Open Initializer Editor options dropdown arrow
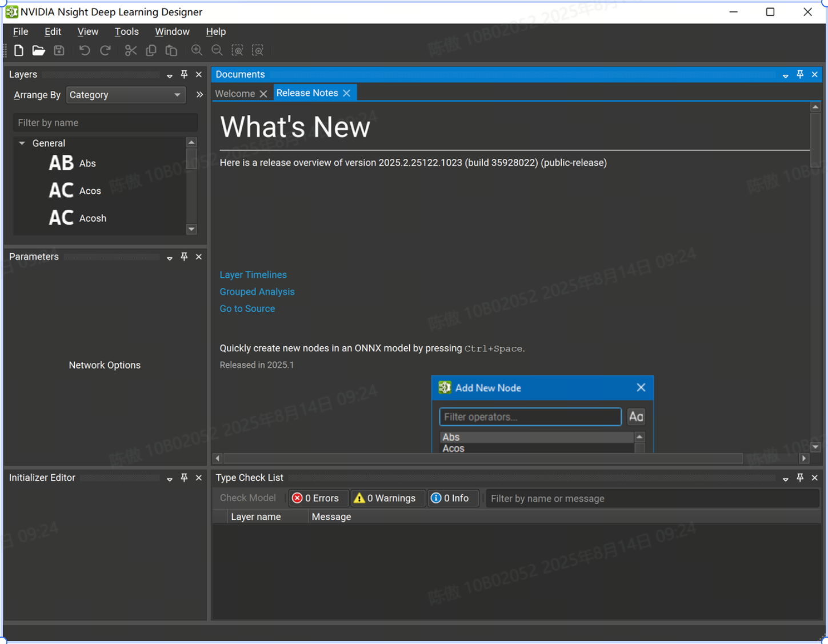 (170, 479)
